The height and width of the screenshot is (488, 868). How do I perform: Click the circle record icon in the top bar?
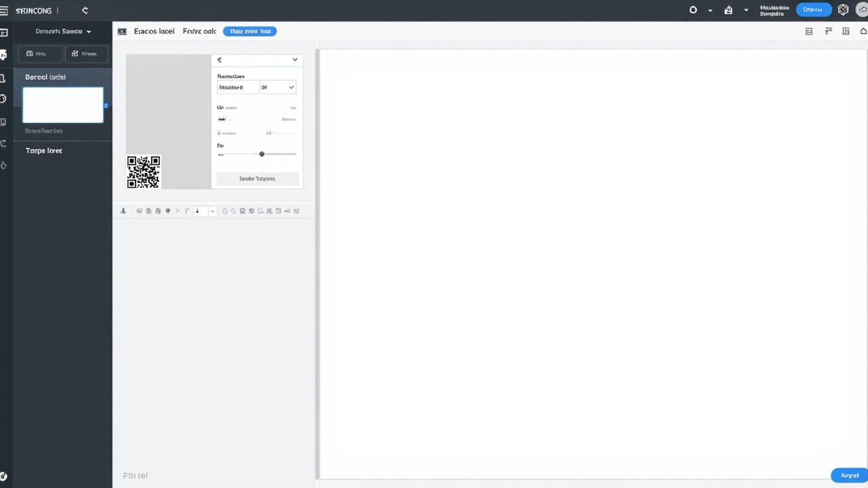[693, 10]
